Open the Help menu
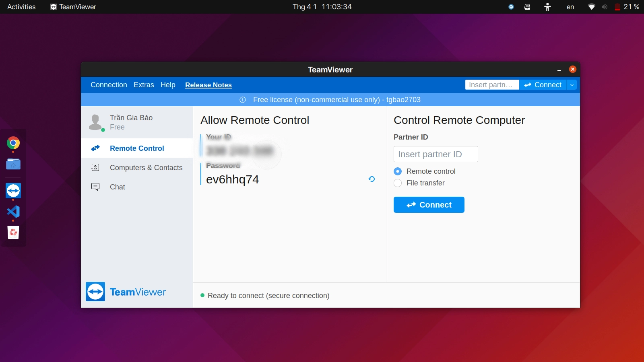Screen dimensions: 644x362 point(168,85)
